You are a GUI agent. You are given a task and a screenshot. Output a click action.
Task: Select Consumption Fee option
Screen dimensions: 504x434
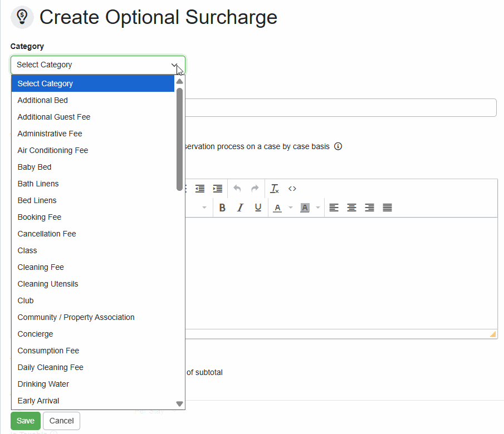(93, 351)
